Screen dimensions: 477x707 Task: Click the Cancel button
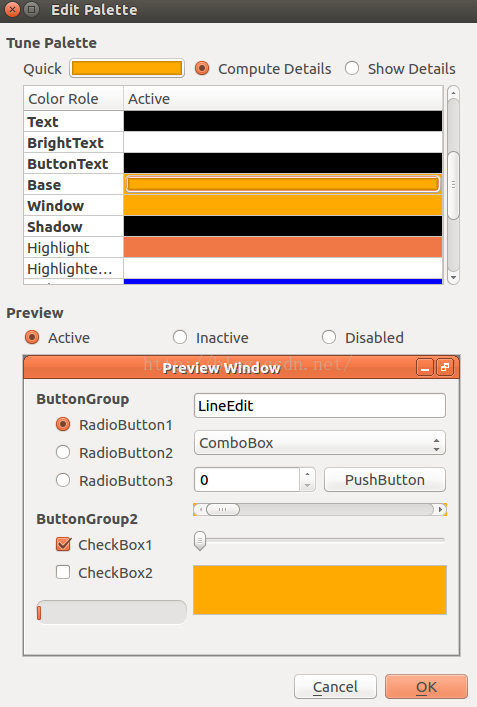pyautogui.click(x=335, y=687)
